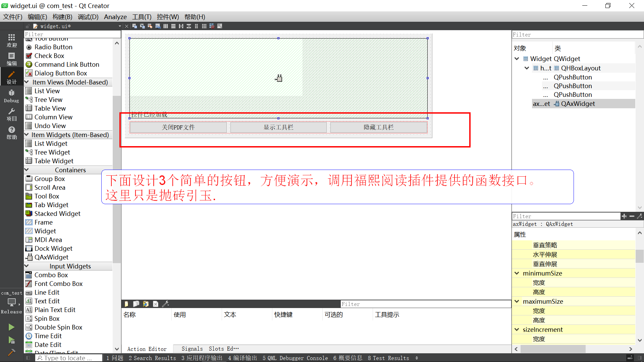The height and width of the screenshot is (362, 644).
Task: Collapse the minimumSize property group
Action: tap(517, 273)
